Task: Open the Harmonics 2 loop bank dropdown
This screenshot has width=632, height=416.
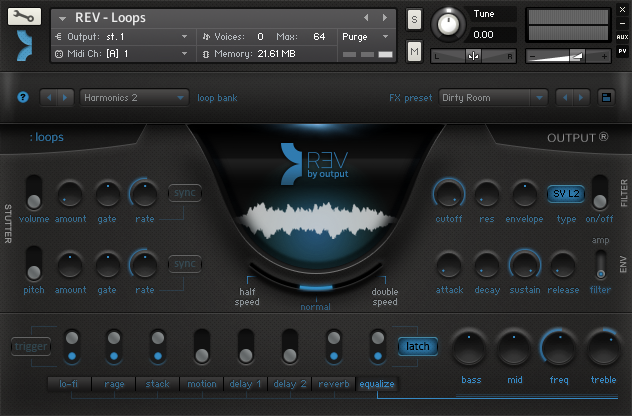Action: [x=134, y=98]
